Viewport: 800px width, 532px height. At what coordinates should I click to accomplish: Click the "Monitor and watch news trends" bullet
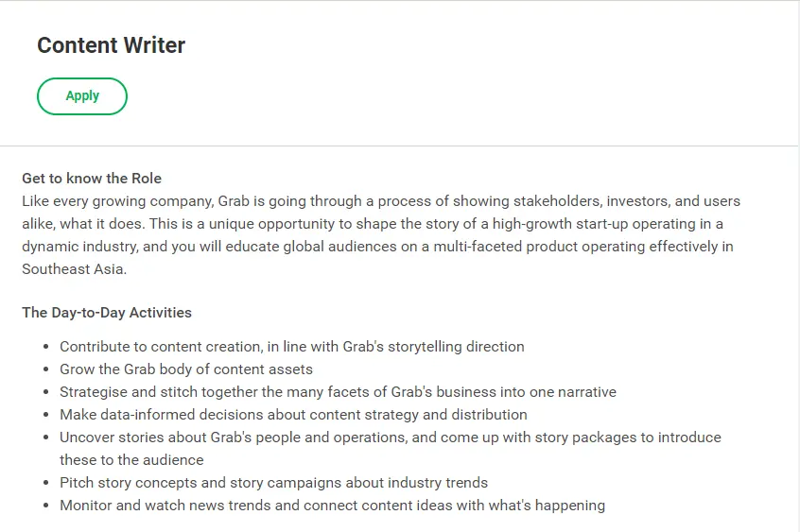click(332, 506)
